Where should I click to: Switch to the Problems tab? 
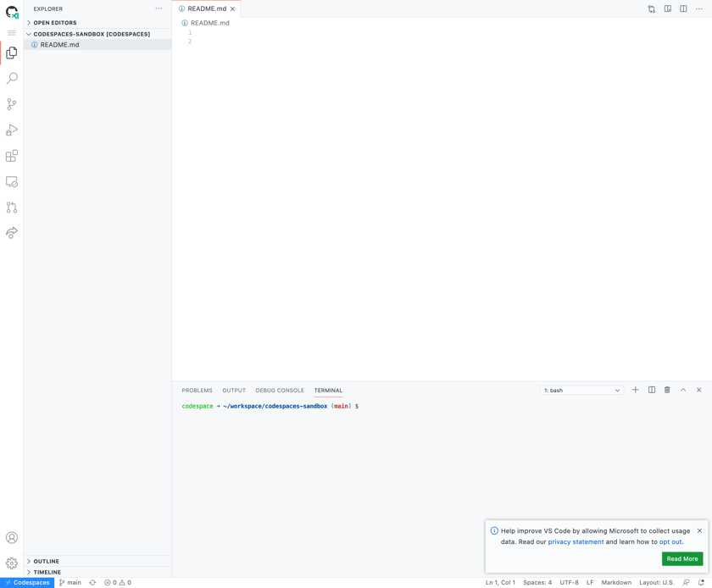click(197, 391)
